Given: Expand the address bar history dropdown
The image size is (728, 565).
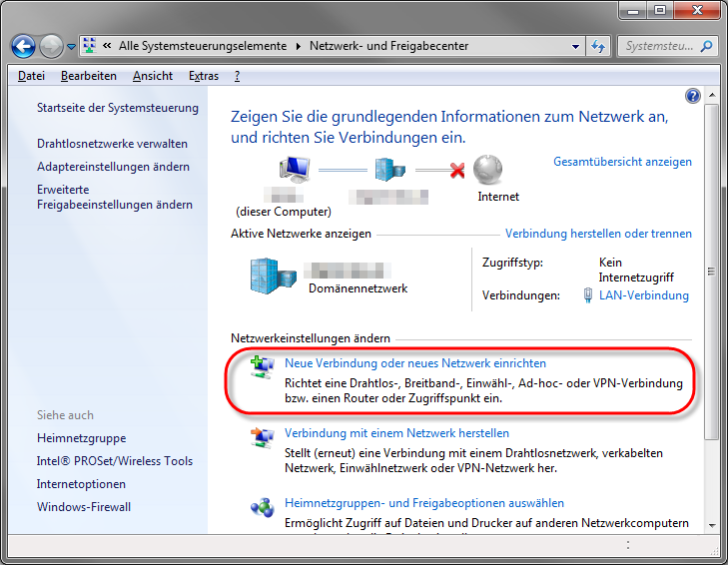Looking at the screenshot, I should point(575,46).
